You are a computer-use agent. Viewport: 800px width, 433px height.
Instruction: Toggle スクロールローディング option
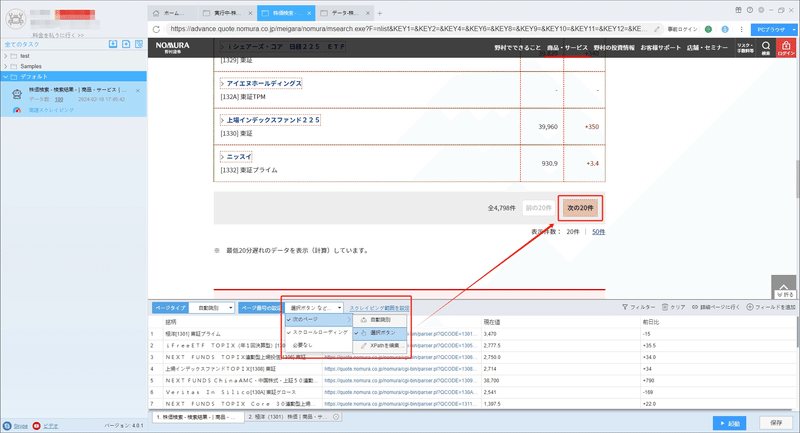coord(318,332)
